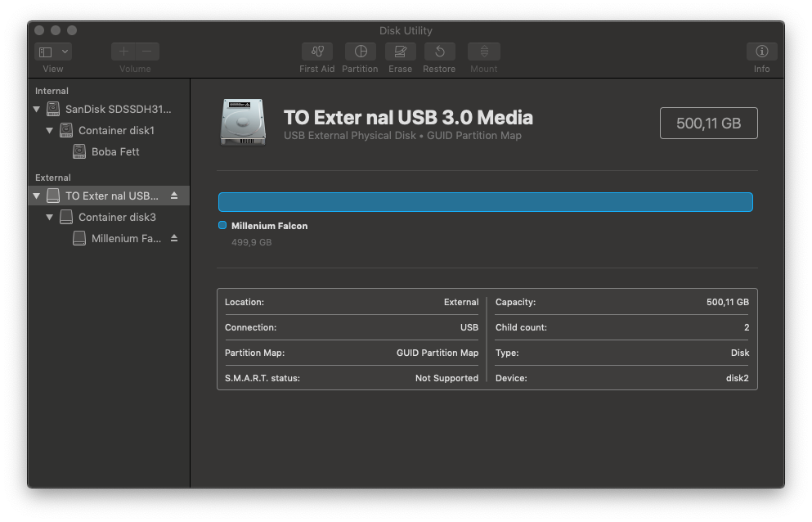Screen dimensions: 812x522
Task: Click the Disk Utility window title
Action: pyautogui.click(x=406, y=30)
